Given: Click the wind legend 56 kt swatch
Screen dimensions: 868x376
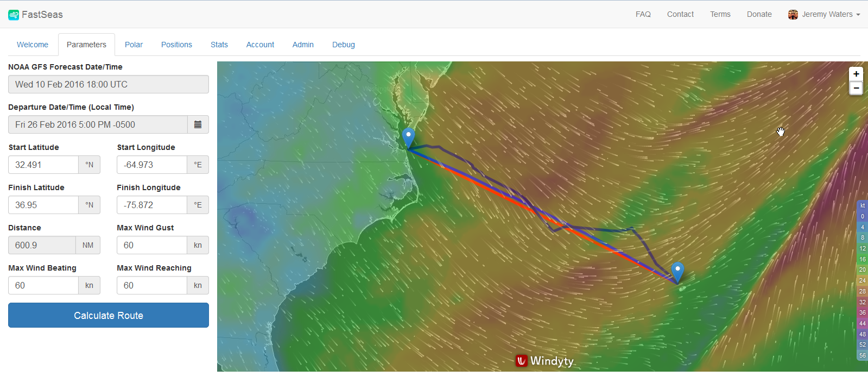Looking at the screenshot, I should (x=863, y=355).
